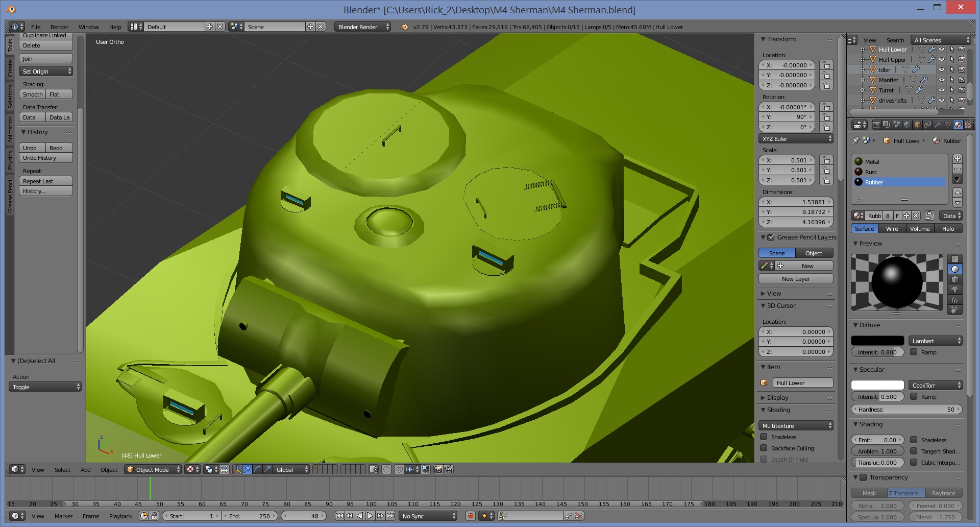
Task: Expand the Hull Upper outliner tree item
Action: click(x=862, y=60)
